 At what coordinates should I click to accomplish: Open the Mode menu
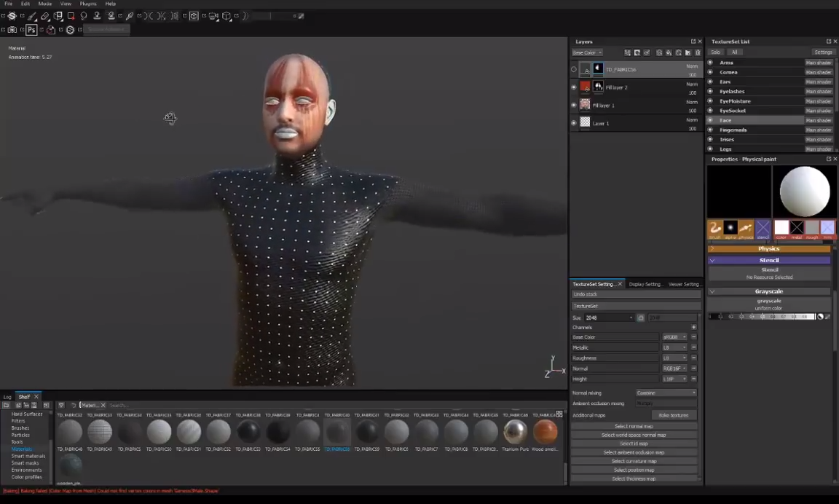pyautogui.click(x=45, y=4)
